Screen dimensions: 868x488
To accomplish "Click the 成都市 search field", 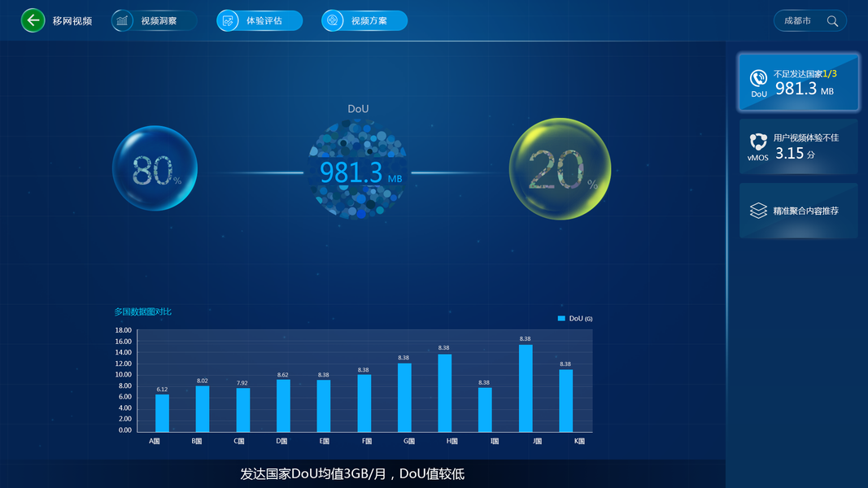I will [x=810, y=21].
